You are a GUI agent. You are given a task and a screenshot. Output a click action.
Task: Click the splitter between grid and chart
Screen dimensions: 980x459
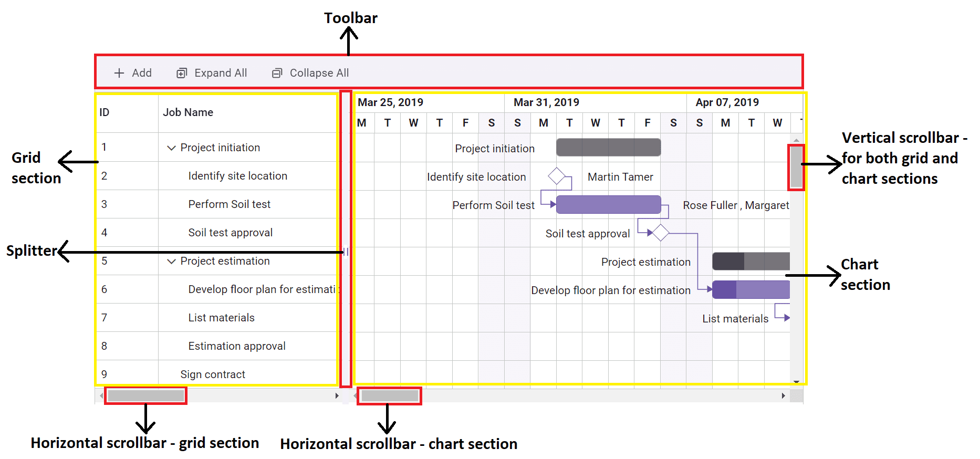click(346, 251)
